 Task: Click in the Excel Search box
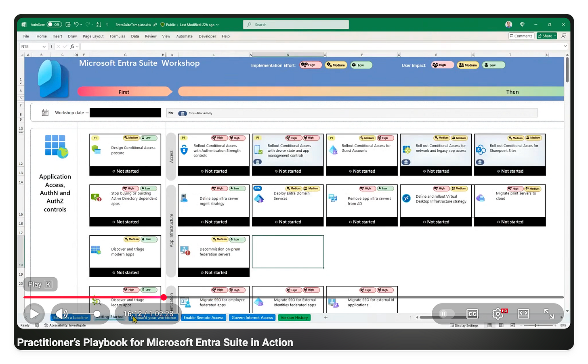click(x=296, y=25)
